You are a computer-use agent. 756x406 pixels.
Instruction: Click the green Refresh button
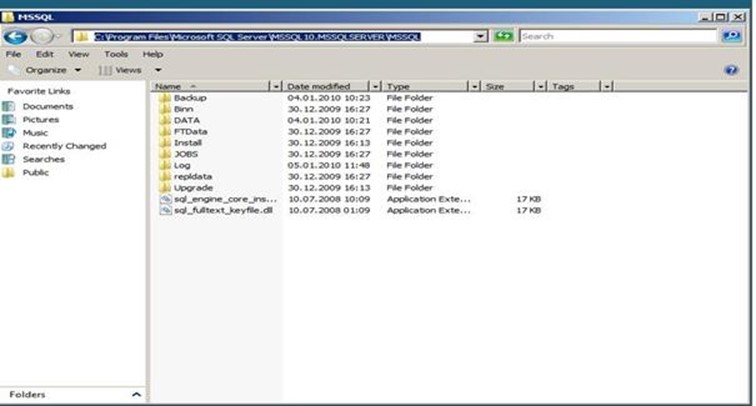click(x=503, y=36)
